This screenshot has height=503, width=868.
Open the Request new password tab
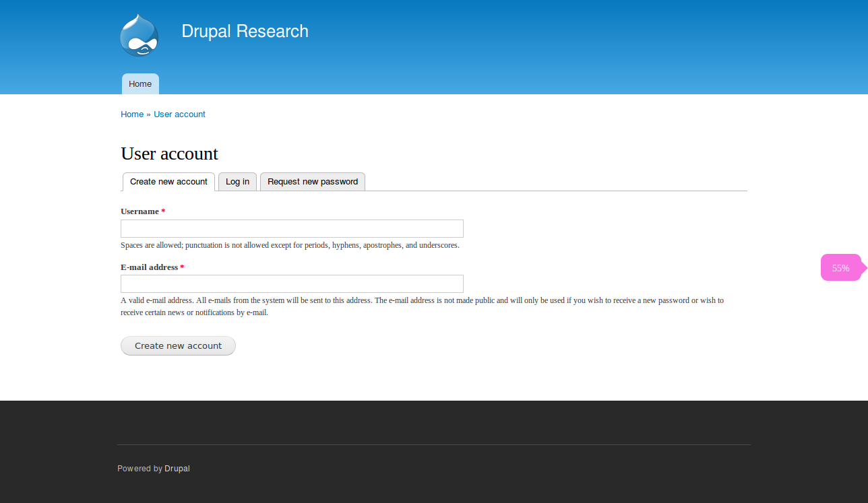(x=313, y=182)
